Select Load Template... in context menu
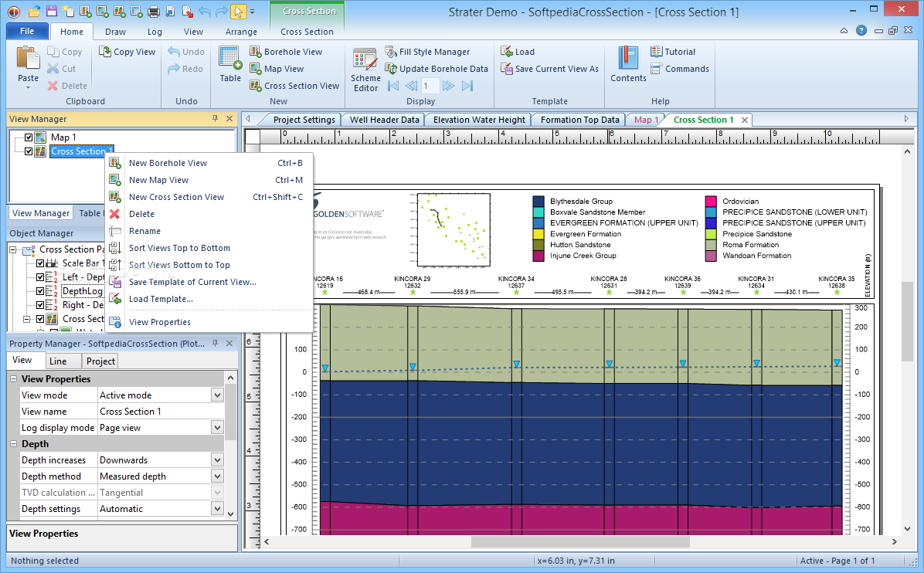Screen dimensions: 924x573 click(x=209, y=299)
